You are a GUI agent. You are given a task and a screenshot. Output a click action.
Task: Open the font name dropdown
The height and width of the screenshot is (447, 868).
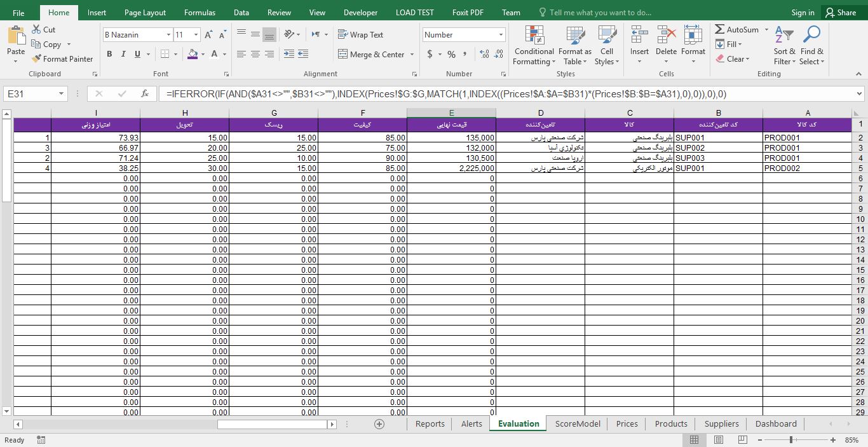tap(168, 35)
